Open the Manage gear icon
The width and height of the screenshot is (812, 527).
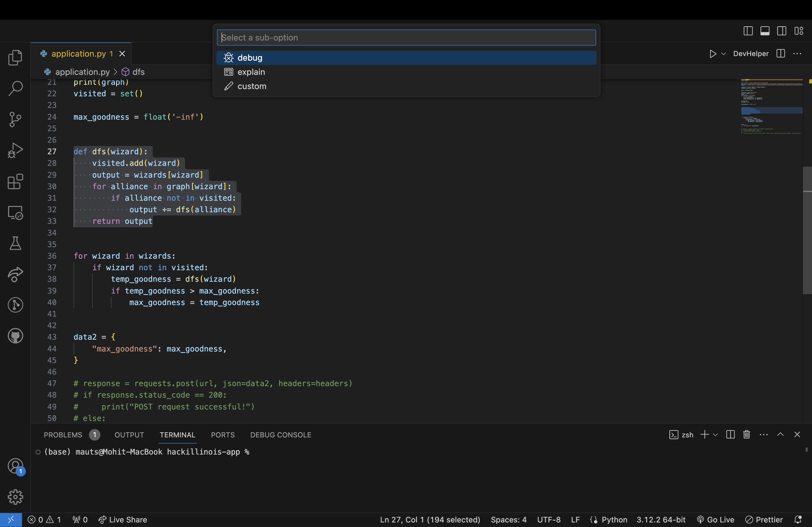coord(15,497)
